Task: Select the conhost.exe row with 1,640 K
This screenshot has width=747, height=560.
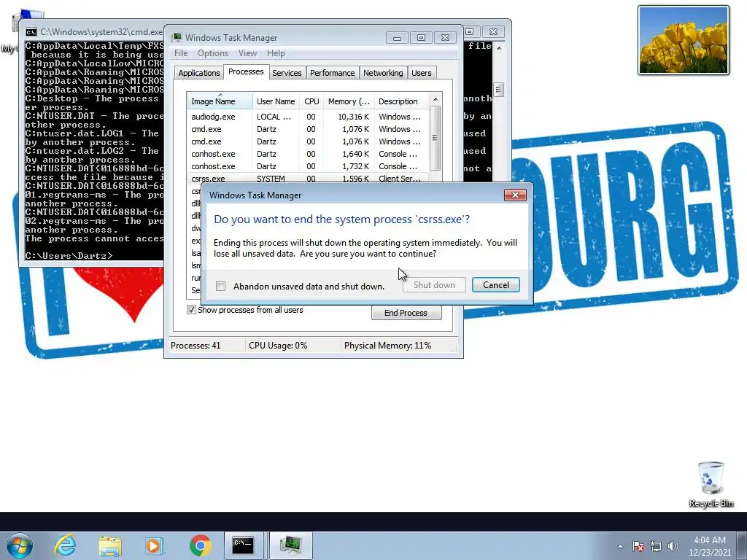Action: (x=308, y=154)
